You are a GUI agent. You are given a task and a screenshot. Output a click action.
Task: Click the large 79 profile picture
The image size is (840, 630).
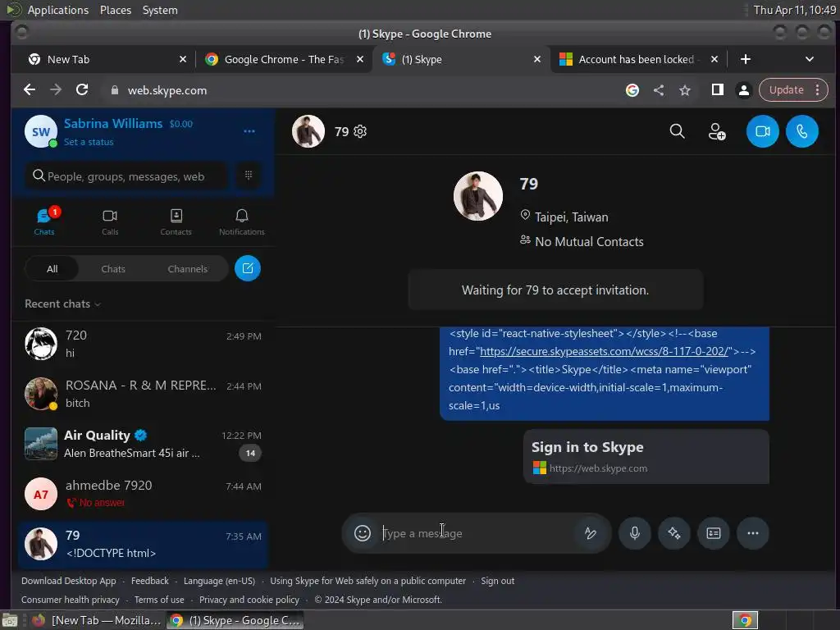click(478, 196)
